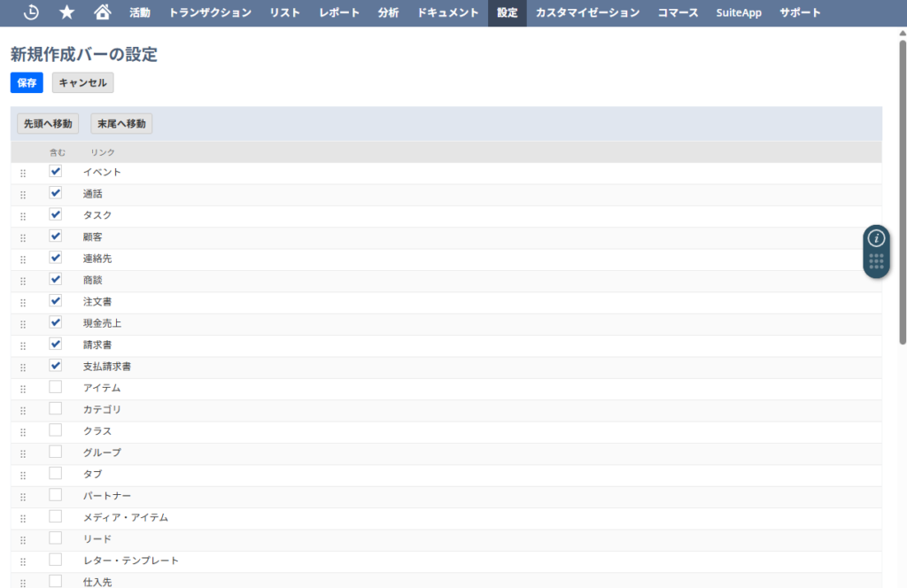The height and width of the screenshot is (588, 907).
Task: Go to the Home icon
Action: [103, 12]
